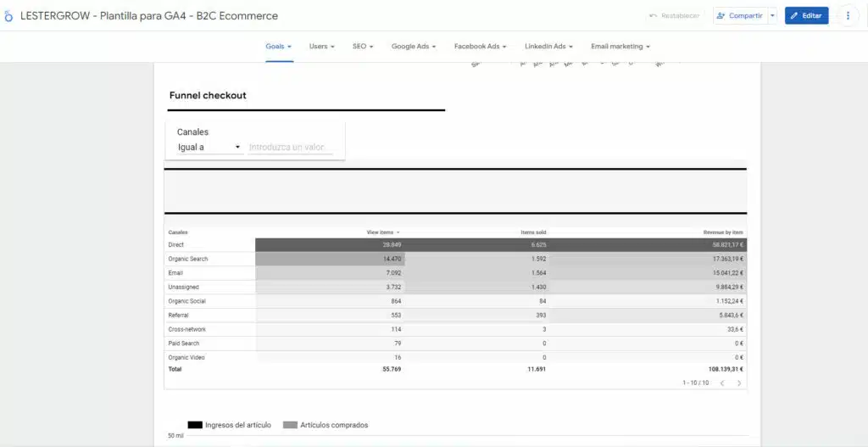Click the Funnel checkout heading

point(208,95)
